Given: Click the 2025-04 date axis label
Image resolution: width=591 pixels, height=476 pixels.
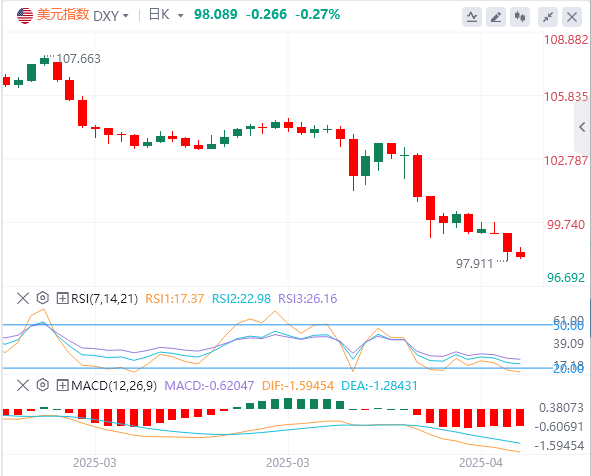Looking at the screenshot, I should point(481,463).
